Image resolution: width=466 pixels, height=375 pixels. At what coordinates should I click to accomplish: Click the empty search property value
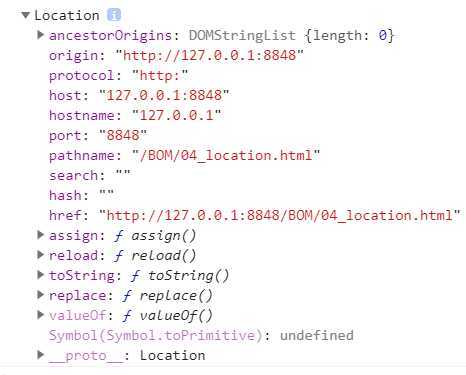click(x=123, y=175)
